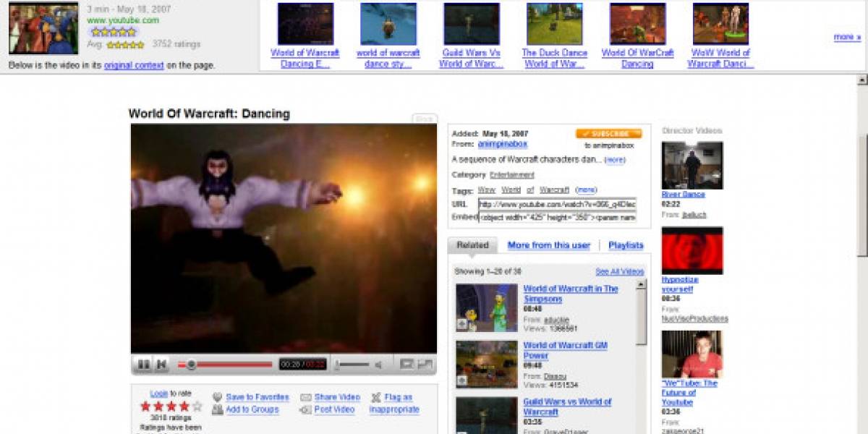This screenshot has width=868, height=434.
Task: Open World of Warcraft in The Simpsons link
Action: pos(571,294)
